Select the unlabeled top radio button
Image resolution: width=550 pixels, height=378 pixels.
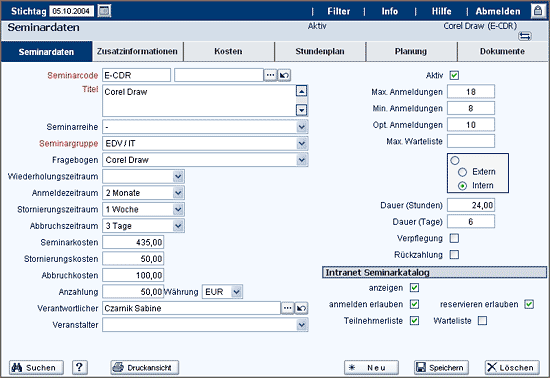tap(455, 161)
